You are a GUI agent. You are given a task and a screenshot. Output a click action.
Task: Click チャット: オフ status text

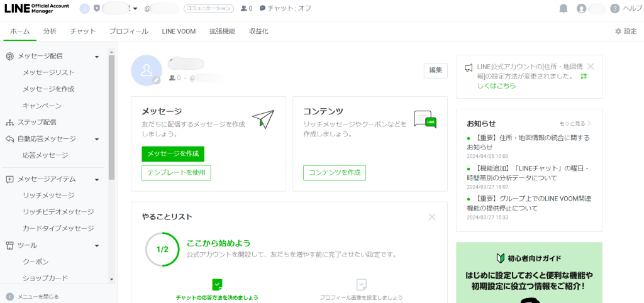[289, 8]
